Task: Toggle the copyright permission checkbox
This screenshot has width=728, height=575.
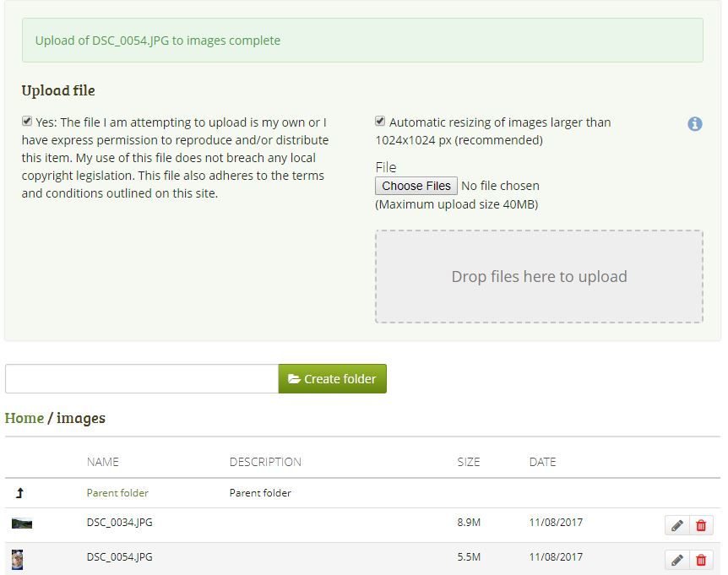Action: tap(27, 122)
